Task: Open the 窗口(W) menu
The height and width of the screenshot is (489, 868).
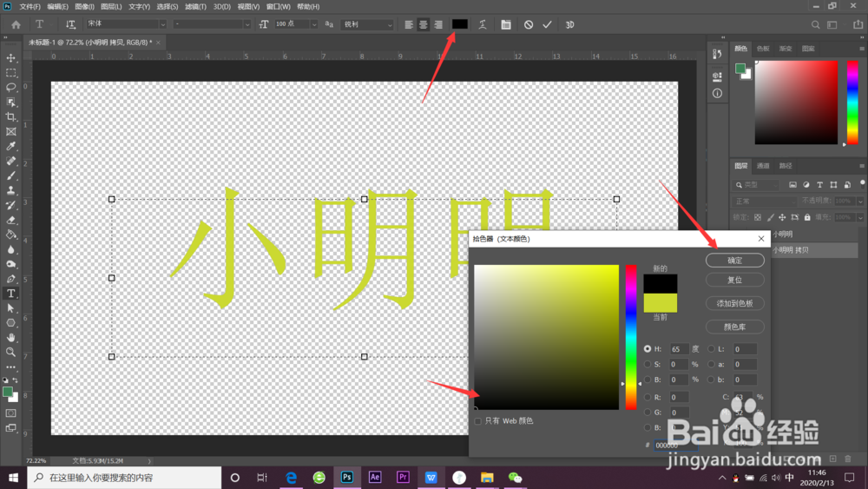Action: pos(278,7)
